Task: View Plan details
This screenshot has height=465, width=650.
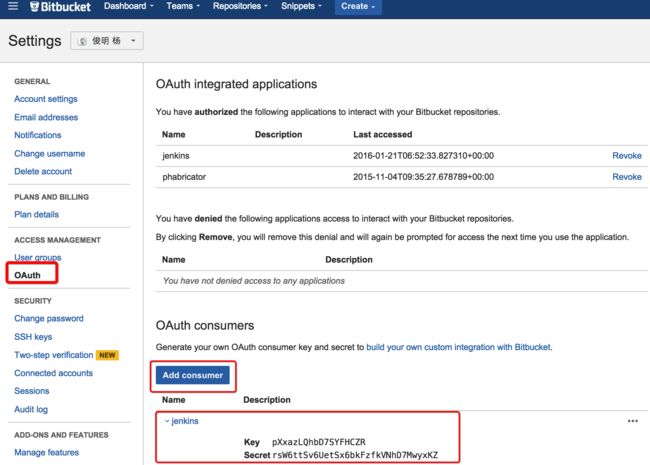Action: [36, 214]
